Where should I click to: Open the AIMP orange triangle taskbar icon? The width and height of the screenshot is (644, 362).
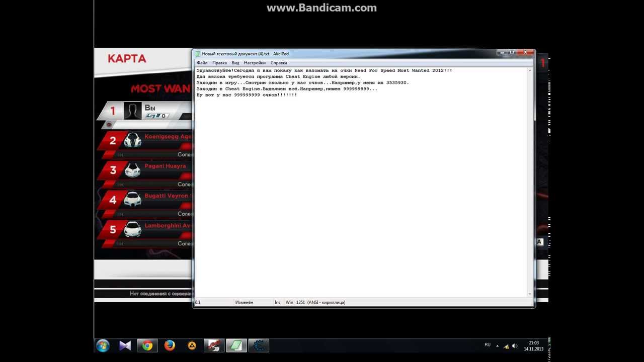click(192, 345)
